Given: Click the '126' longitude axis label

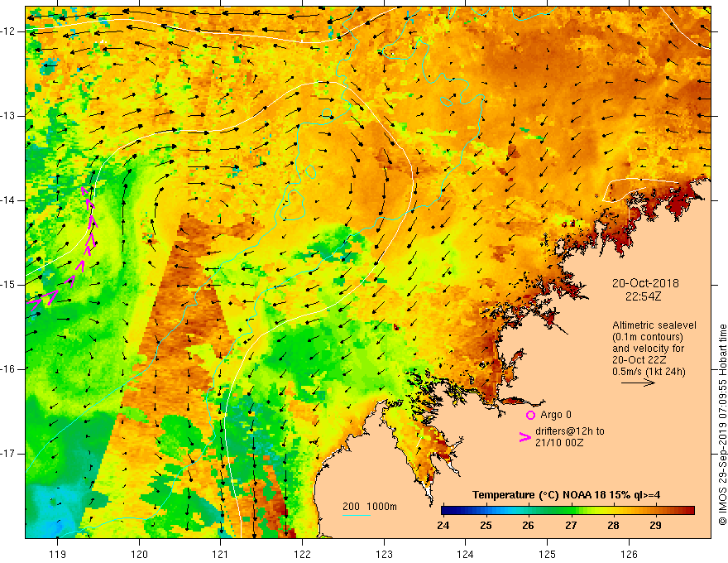Looking at the screenshot, I should [x=629, y=554].
